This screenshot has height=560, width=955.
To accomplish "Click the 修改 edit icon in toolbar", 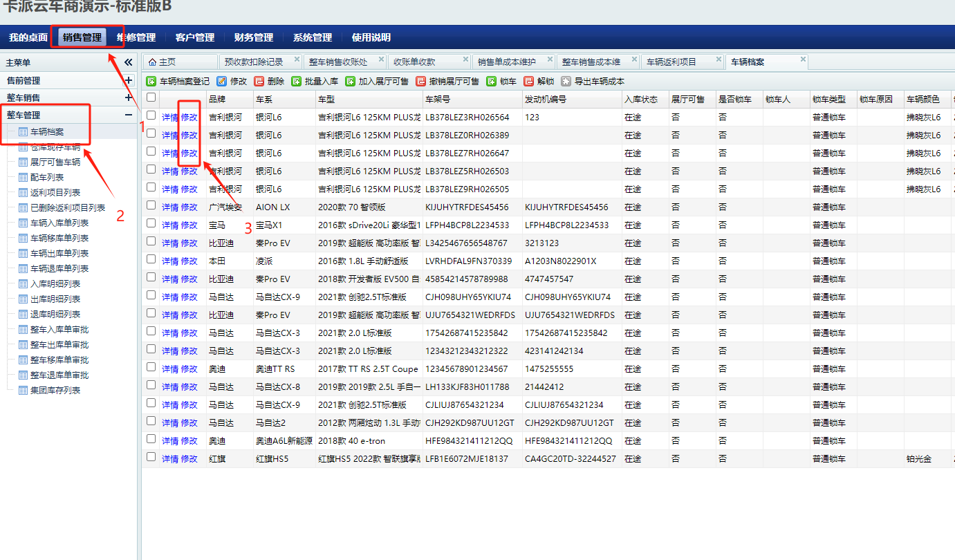I will pyautogui.click(x=222, y=81).
